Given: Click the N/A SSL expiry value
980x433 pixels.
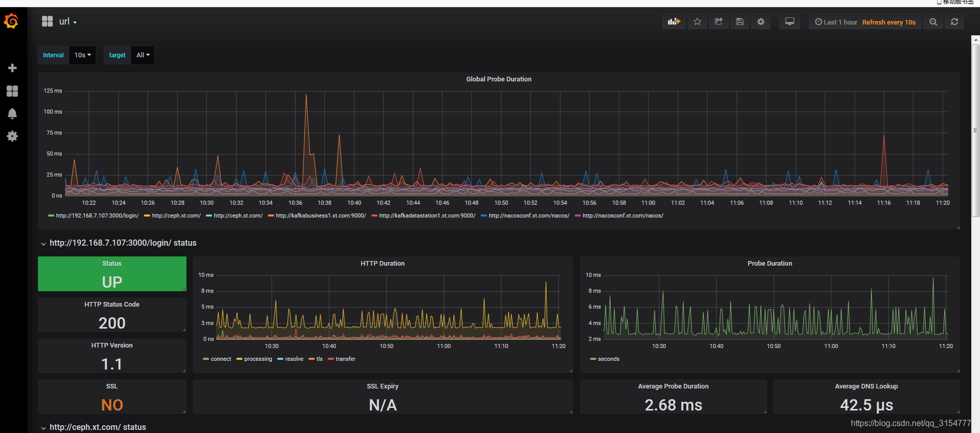Looking at the screenshot, I should tap(383, 405).
